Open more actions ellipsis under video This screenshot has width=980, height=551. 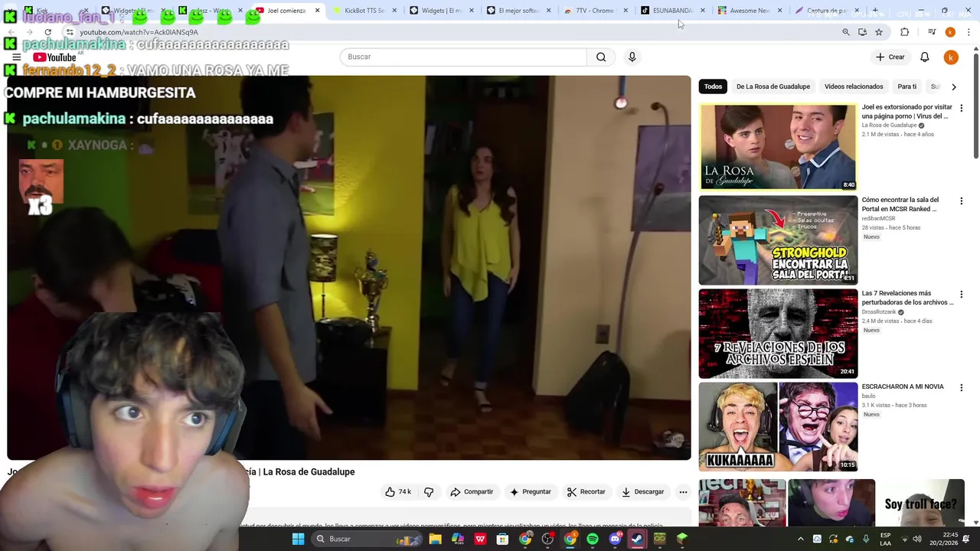[x=683, y=492]
